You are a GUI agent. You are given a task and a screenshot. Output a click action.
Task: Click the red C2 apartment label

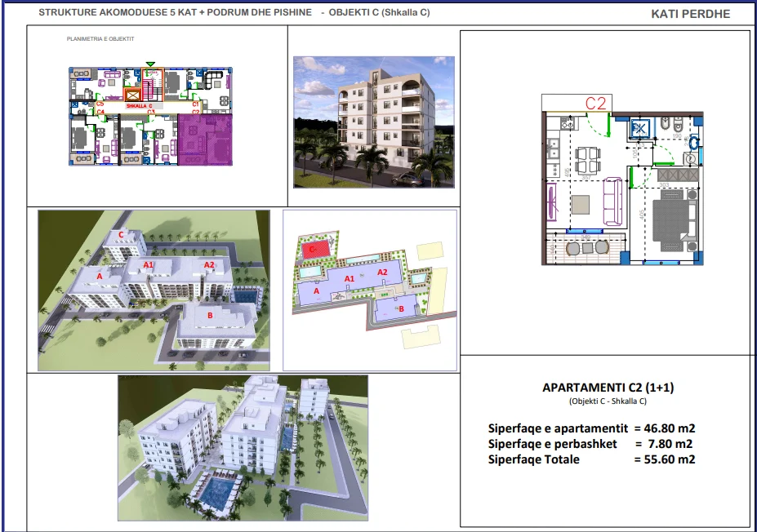(595, 103)
